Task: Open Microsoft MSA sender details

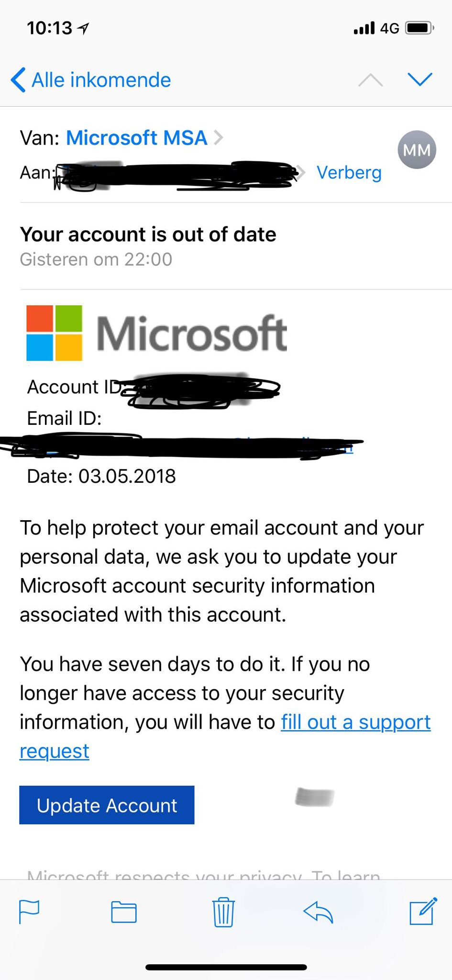Action: tap(136, 138)
